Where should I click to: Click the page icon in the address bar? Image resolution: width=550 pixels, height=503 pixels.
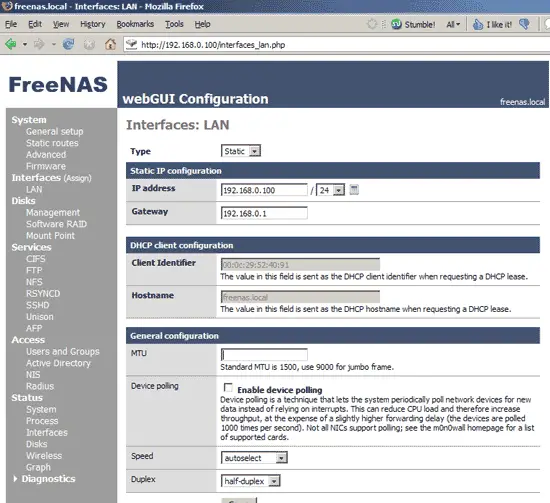[x=132, y=45]
